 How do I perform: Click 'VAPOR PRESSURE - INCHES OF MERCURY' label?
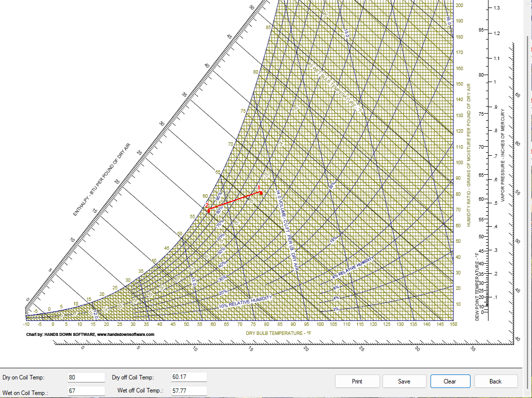[503, 155]
